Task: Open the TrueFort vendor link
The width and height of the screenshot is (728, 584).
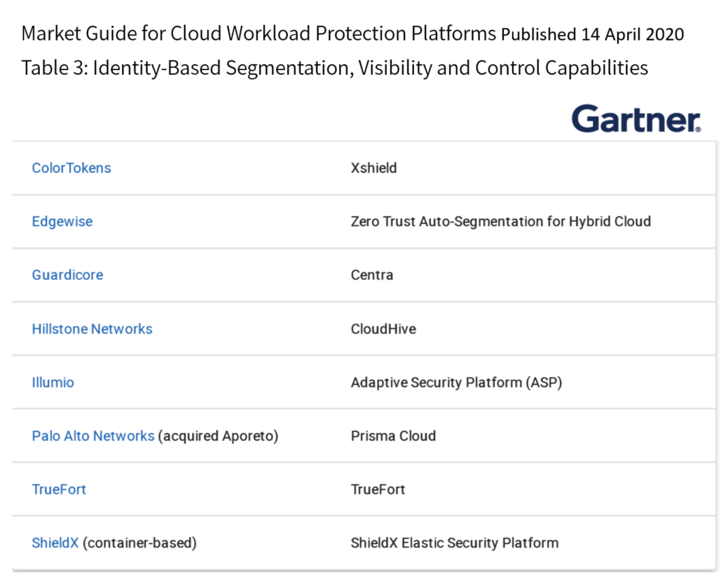Action: point(59,489)
